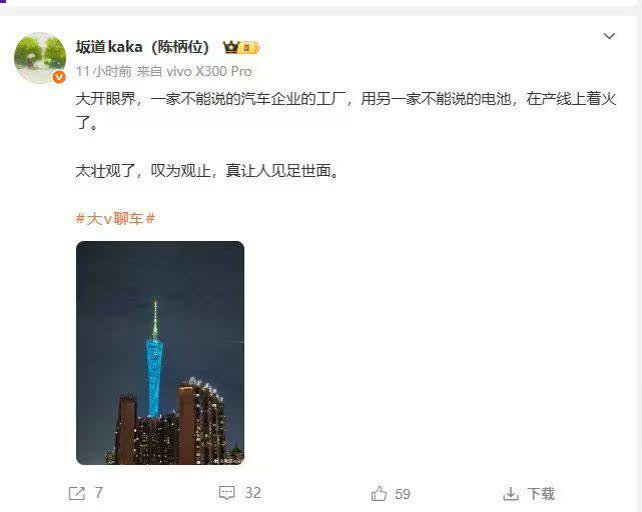Open the #大v聊车# hashtag topic
The height and width of the screenshot is (512, 642).
115,219
